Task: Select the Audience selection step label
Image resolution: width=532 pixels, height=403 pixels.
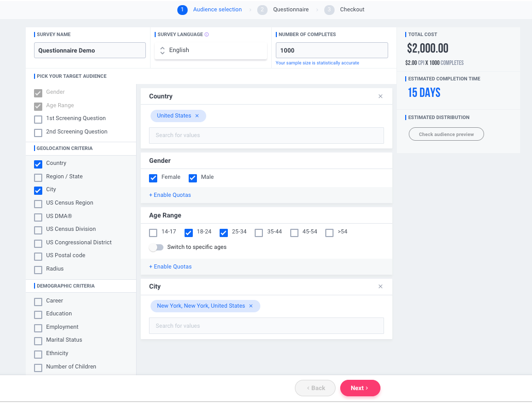Action: [x=217, y=9]
